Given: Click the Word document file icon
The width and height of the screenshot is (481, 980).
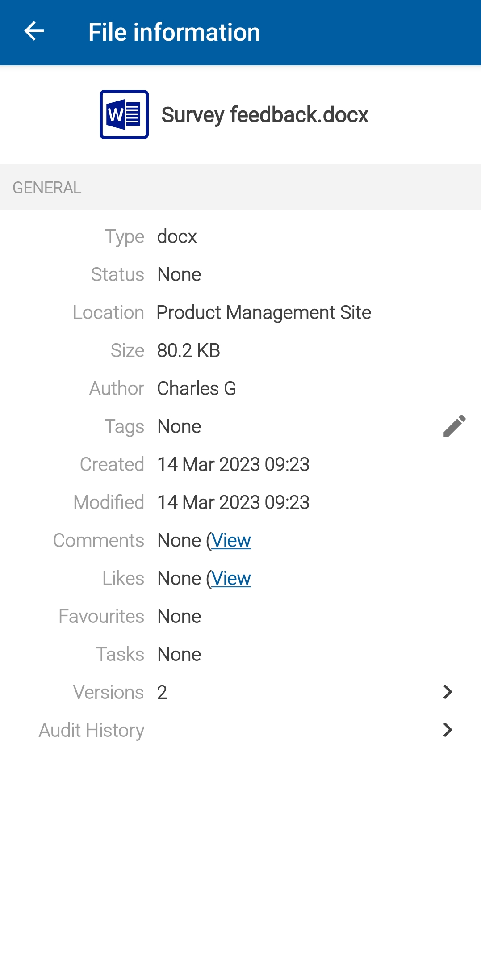Looking at the screenshot, I should pos(124,114).
